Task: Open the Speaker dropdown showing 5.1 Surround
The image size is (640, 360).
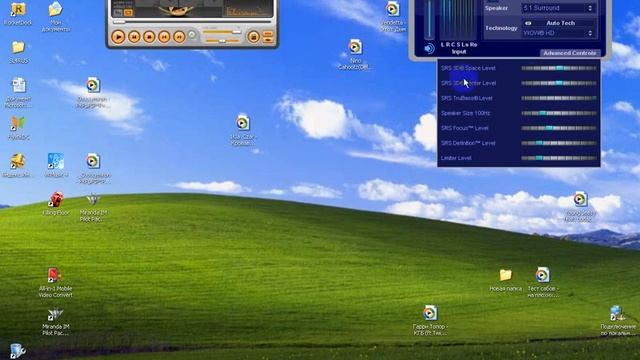Action: tap(558, 8)
